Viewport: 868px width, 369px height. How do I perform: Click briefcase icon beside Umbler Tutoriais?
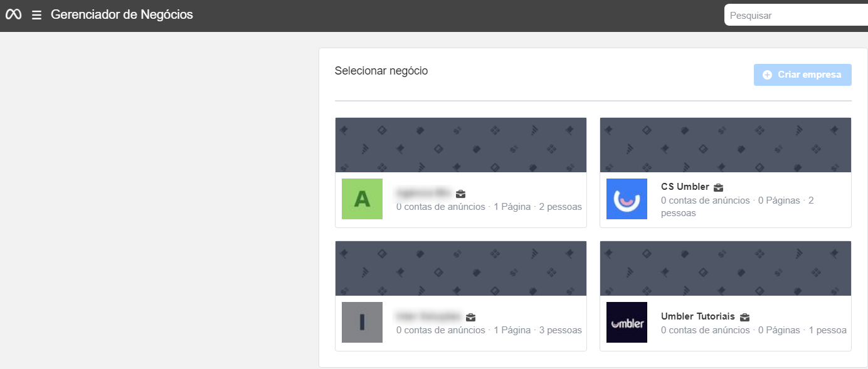744,317
